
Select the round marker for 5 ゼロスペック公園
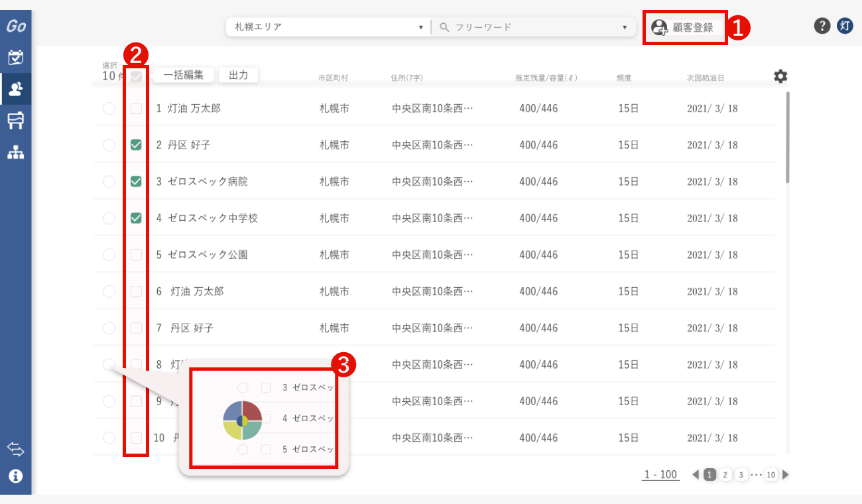click(109, 255)
